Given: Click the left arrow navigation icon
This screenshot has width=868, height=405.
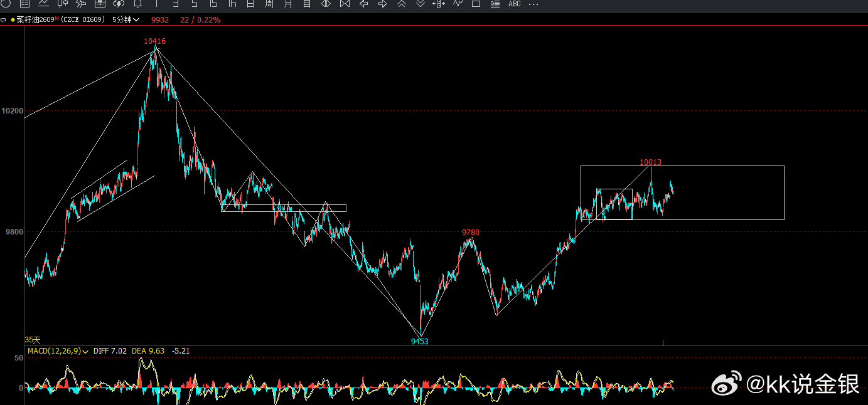Looking at the screenshot, I should click(363, 4).
